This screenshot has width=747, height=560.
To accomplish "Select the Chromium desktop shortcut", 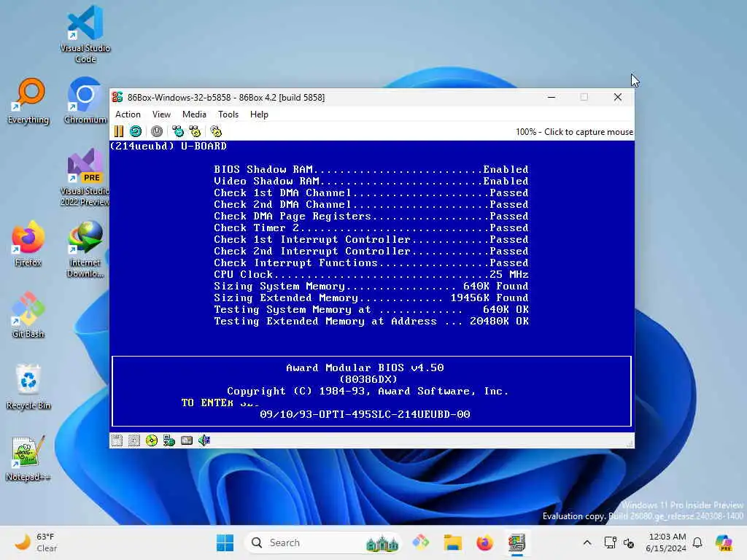I will [85, 101].
